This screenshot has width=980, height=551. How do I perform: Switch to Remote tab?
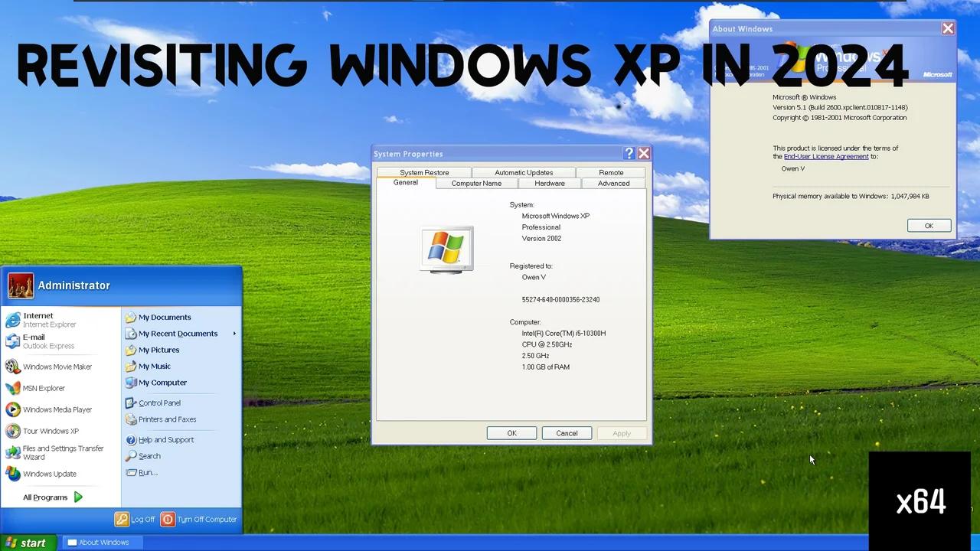(x=611, y=172)
